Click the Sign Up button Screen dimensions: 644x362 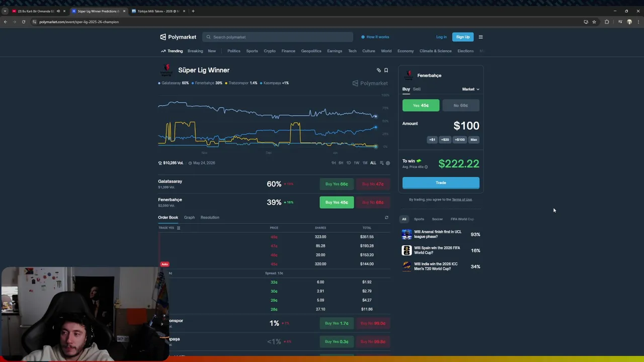click(x=463, y=37)
